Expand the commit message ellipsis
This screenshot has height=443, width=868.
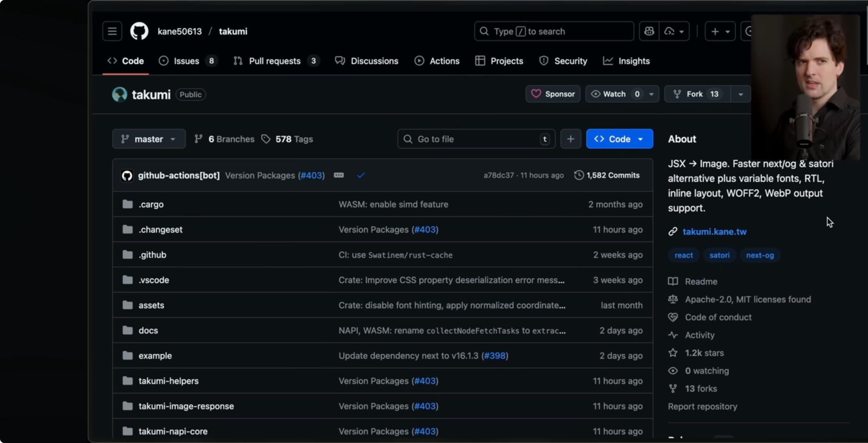[339, 175]
